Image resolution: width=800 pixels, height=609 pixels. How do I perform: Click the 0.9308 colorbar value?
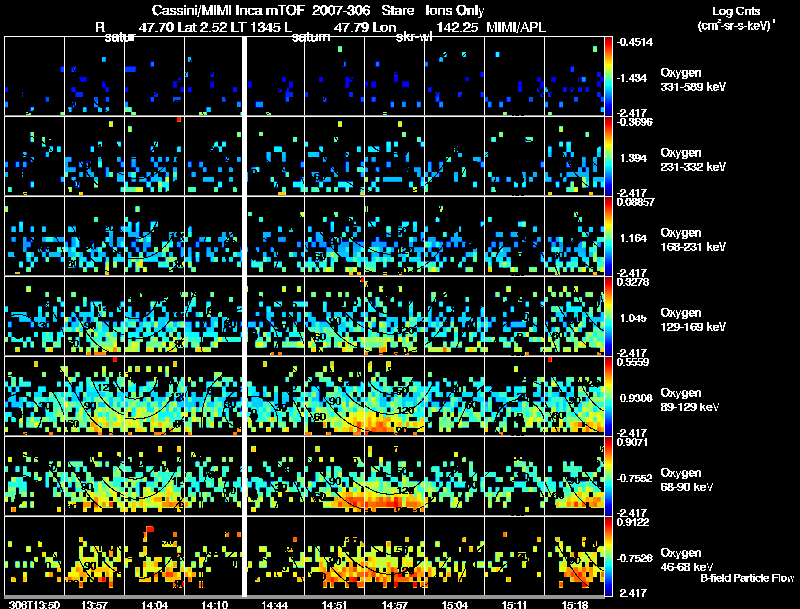click(x=636, y=398)
